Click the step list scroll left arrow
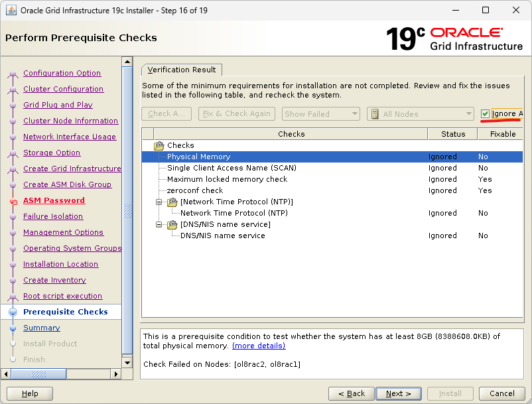Viewport: 532px width, 404px height. 5,374
